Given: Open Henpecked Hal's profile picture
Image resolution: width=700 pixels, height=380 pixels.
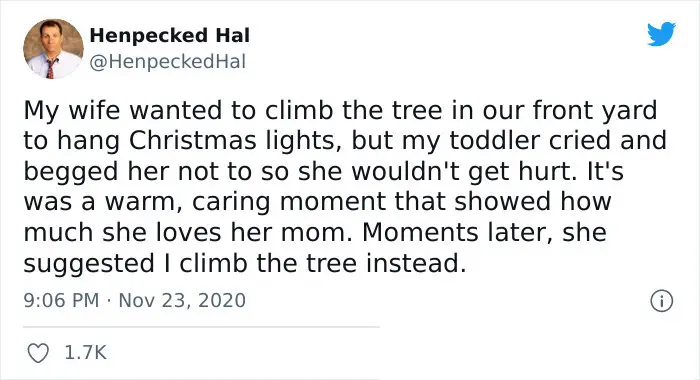Looking at the screenshot, I should click(53, 49).
